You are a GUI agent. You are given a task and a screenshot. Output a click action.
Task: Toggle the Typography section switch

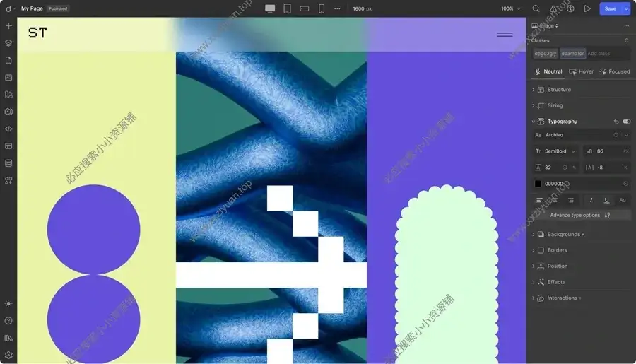point(627,122)
